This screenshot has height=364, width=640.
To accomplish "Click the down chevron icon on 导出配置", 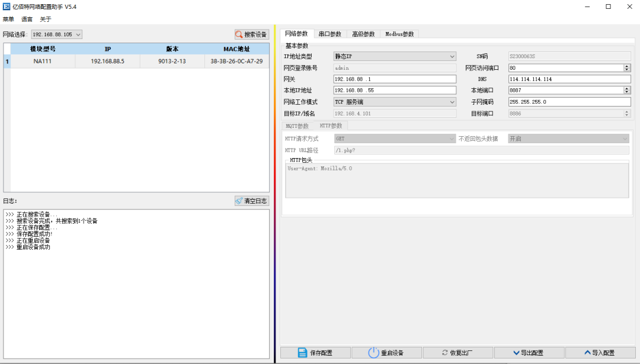I will point(517,352).
